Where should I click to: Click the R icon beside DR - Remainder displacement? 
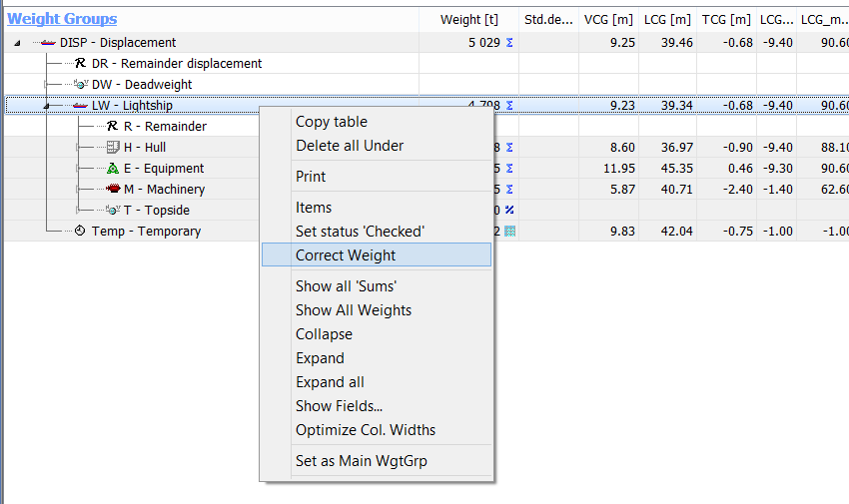pos(80,63)
